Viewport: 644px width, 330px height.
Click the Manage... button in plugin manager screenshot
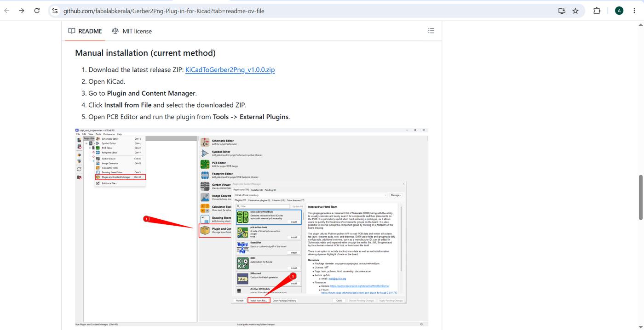(x=396, y=195)
